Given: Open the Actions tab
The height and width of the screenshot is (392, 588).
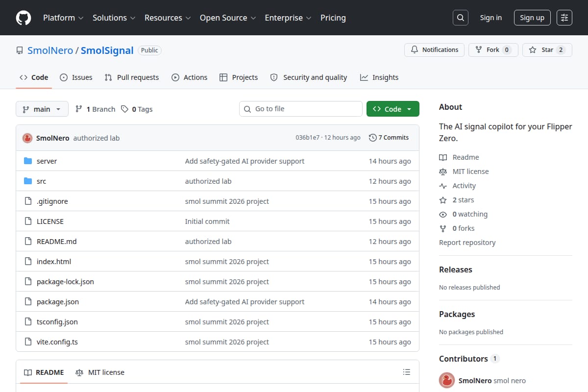Looking at the screenshot, I should pos(190,77).
